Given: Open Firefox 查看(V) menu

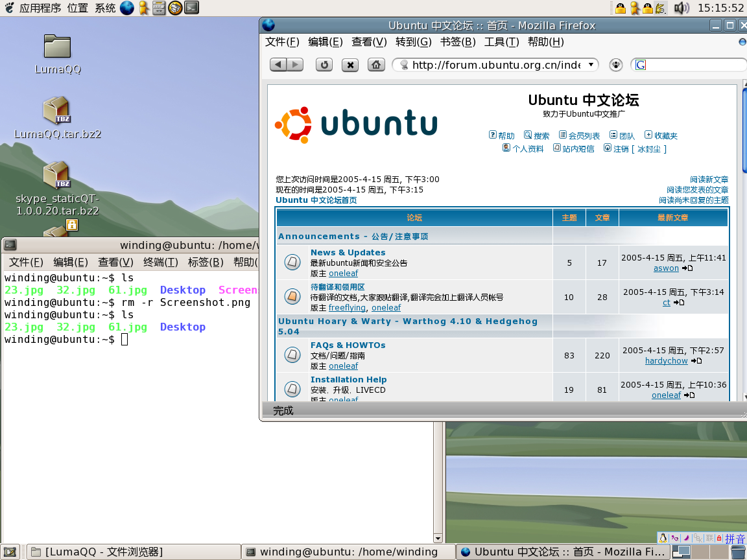Looking at the screenshot, I should coord(369,42).
